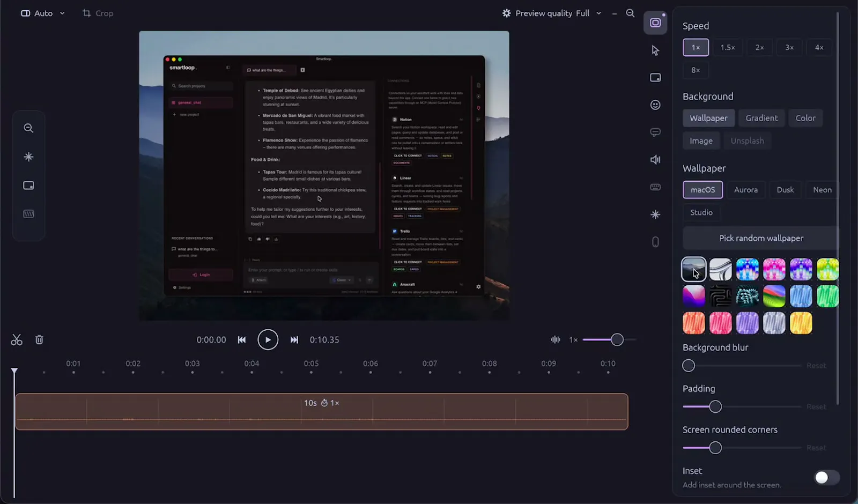Open the captions speech-bubble panel icon
This screenshot has height=504, width=858.
(655, 132)
